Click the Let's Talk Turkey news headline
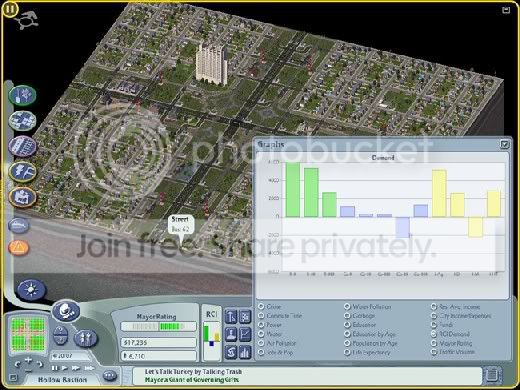The height and width of the screenshot is (390, 520). [193, 371]
